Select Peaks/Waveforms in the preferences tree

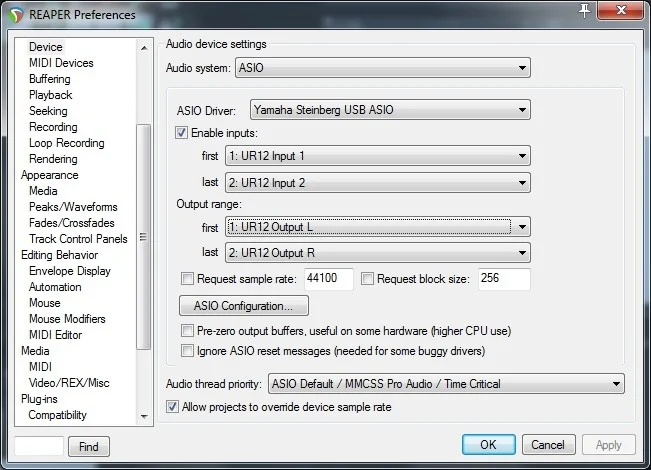73,207
